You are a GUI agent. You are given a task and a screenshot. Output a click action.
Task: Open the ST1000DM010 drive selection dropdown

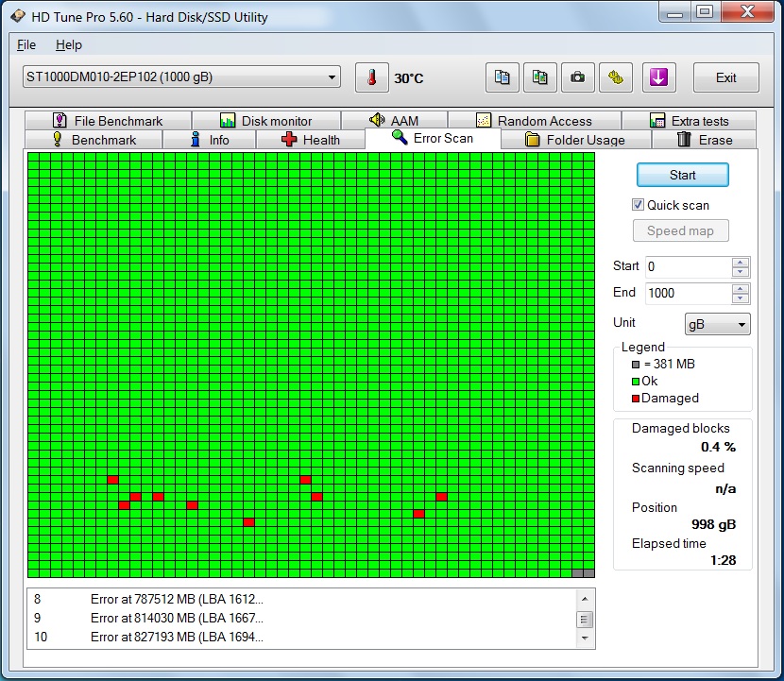tap(181, 77)
